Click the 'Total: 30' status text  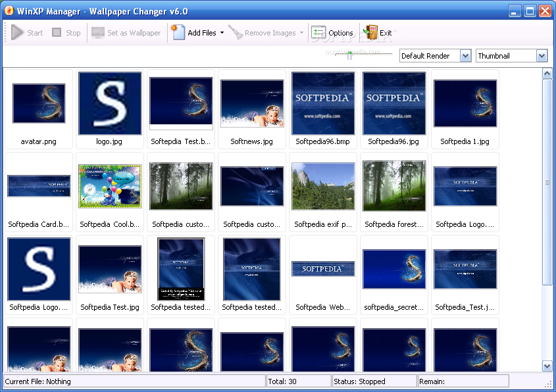click(282, 381)
